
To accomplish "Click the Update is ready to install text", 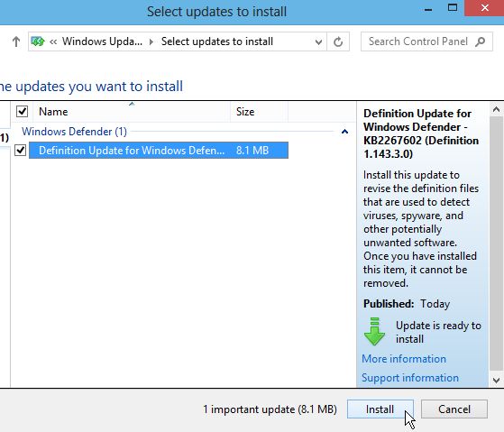I will (x=438, y=332).
